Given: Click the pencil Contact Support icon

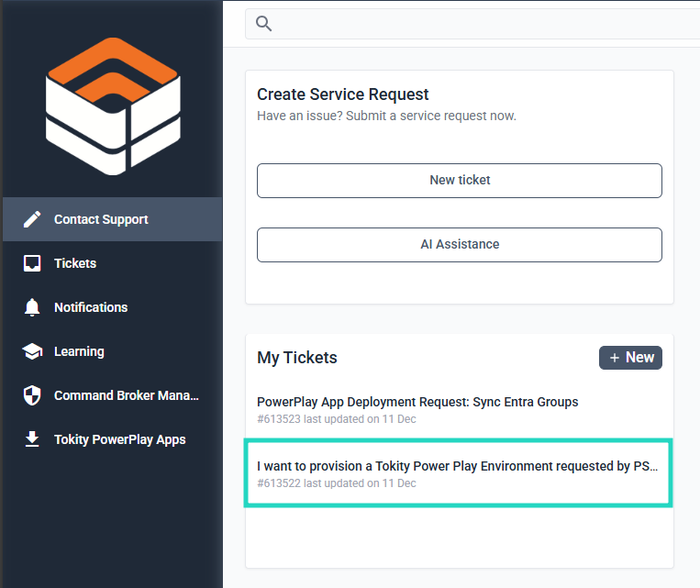Looking at the screenshot, I should [x=32, y=219].
